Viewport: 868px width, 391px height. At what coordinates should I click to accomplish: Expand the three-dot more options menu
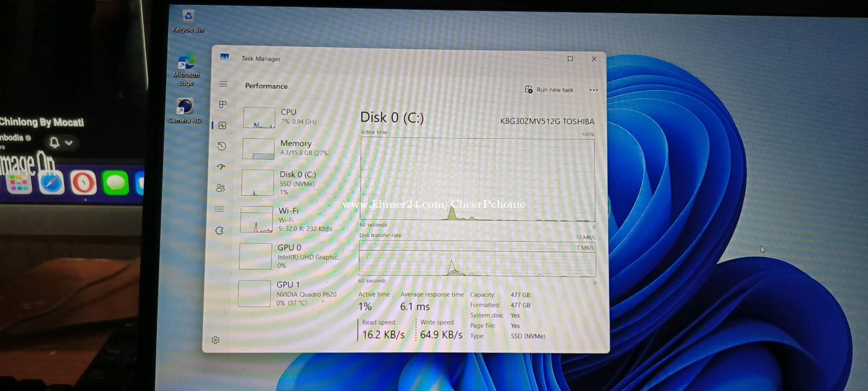coord(593,90)
